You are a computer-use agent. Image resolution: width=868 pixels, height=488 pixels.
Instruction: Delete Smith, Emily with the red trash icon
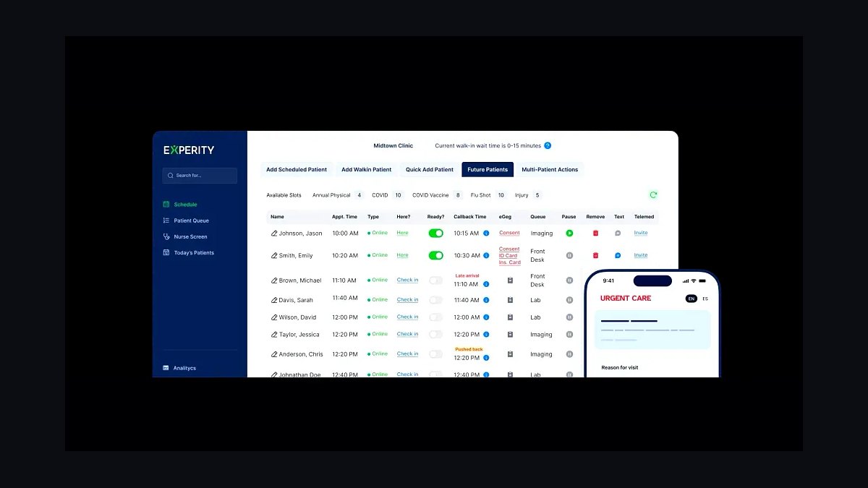coord(595,255)
